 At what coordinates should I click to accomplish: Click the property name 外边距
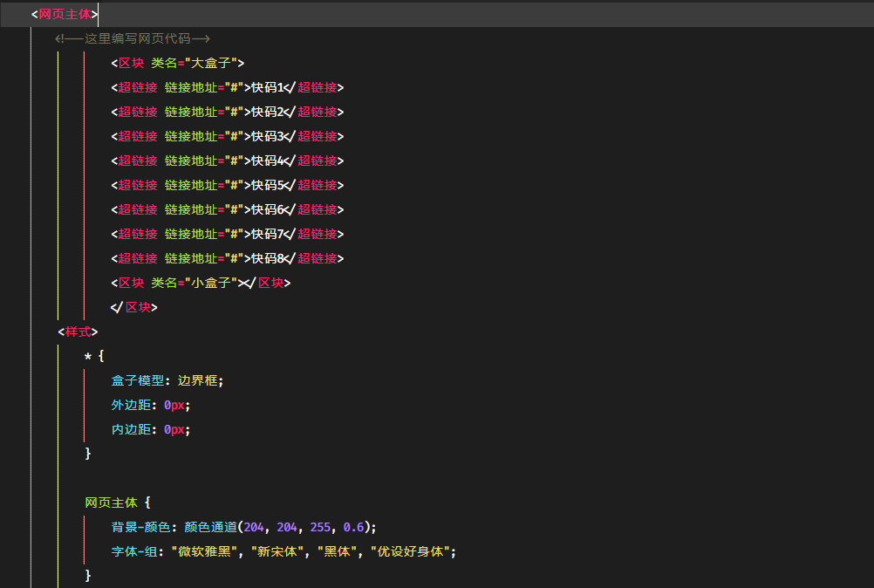(x=131, y=405)
